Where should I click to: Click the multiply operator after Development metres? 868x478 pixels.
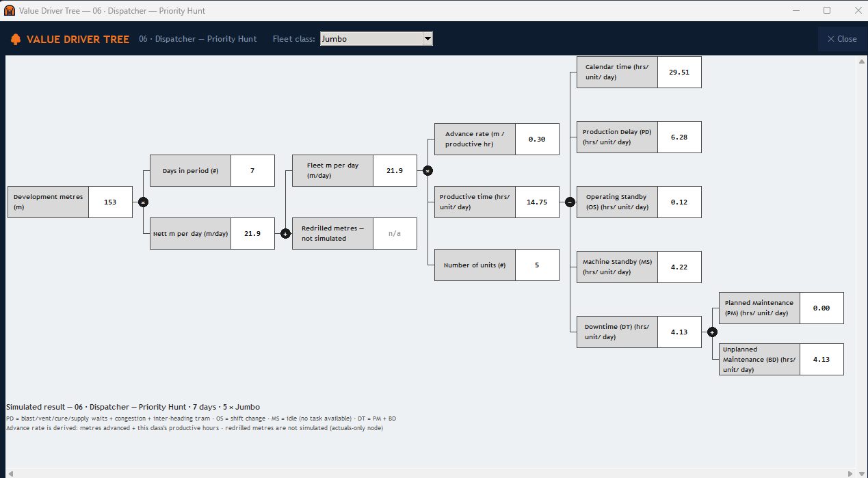(143, 202)
